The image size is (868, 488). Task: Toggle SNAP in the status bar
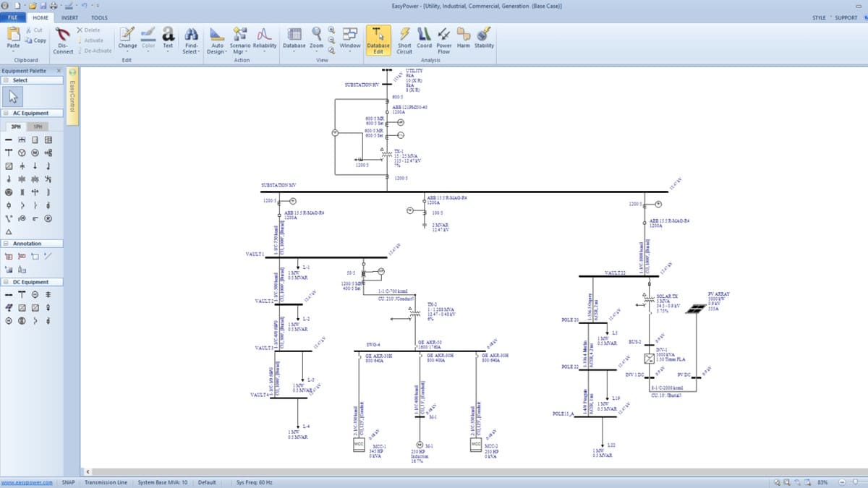pyautogui.click(x=69, y=482)
